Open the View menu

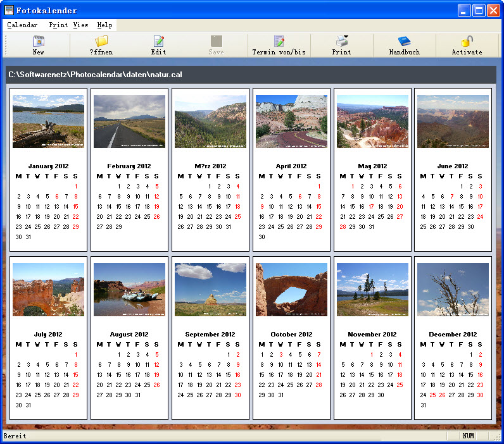click(80, 25)
